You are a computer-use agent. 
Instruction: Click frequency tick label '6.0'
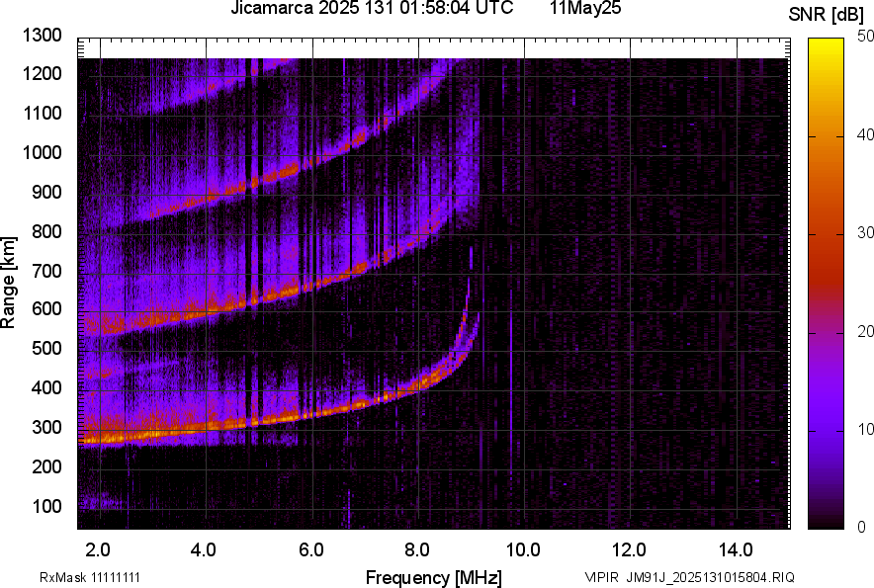coord(310,550)
